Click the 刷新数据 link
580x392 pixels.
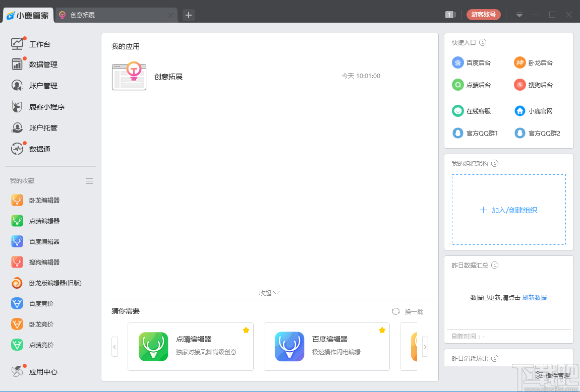pyautogui.click(x=535, y=297)
